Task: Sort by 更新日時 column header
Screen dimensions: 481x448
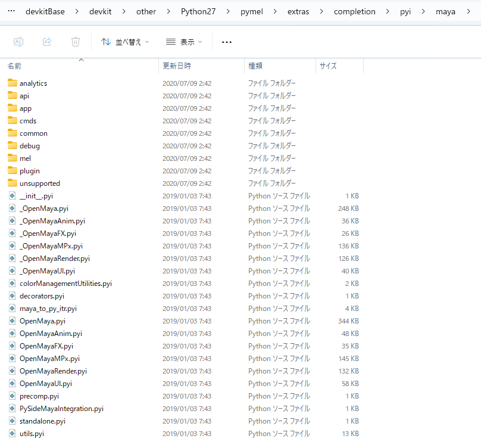Action: pyautogui.click(x=176, y=66)
